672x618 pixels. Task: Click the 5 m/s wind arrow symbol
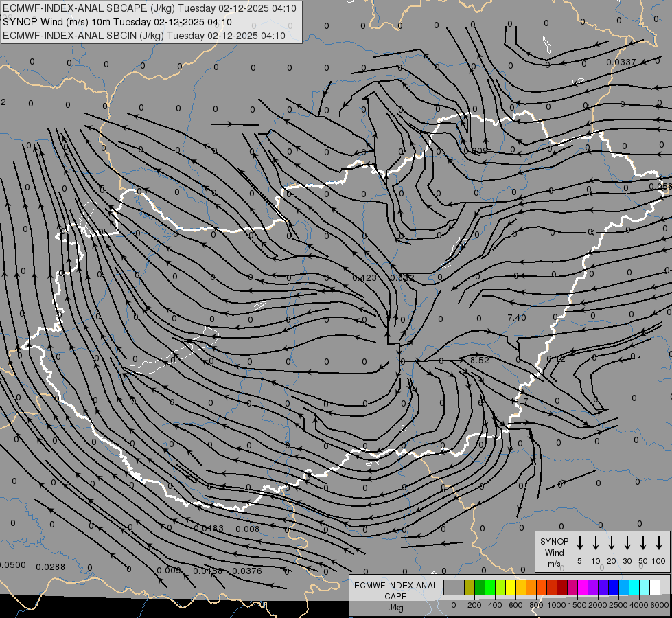click(579, 542)
